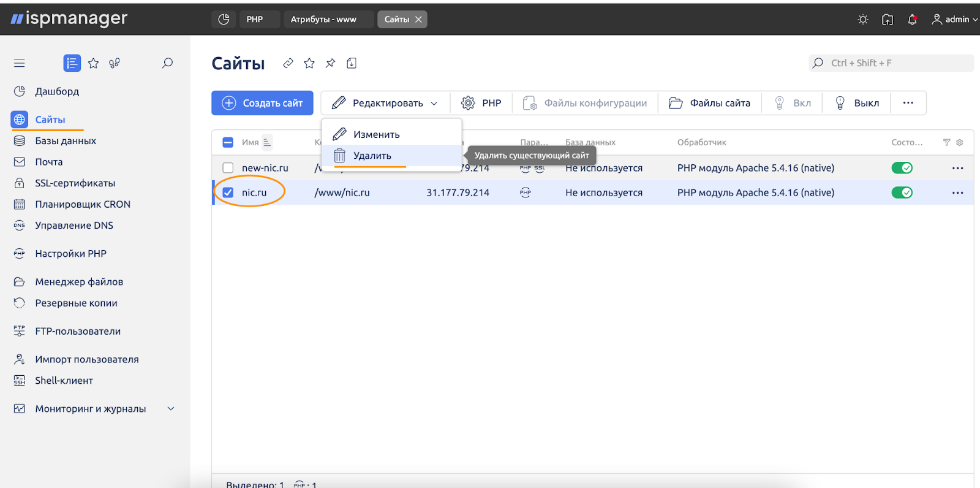Sort by Имя column sort icon
This screenshot has height=488, width=980.
point(267,142)
